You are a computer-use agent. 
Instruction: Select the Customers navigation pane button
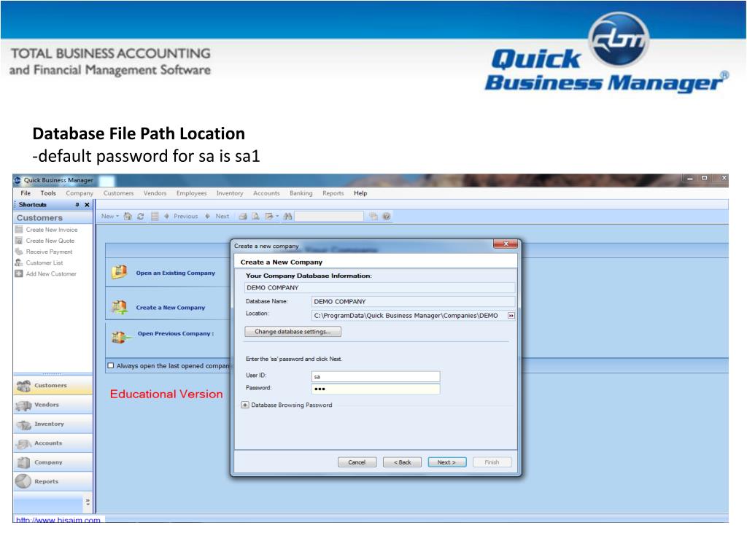coord(53,386)
